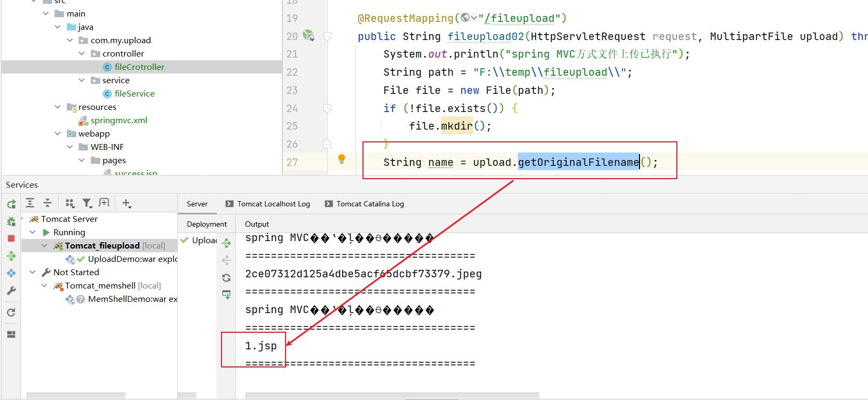Viewport: 868px width, 400px height.
Task: Collapse the java folder
Action: point(58,27)
